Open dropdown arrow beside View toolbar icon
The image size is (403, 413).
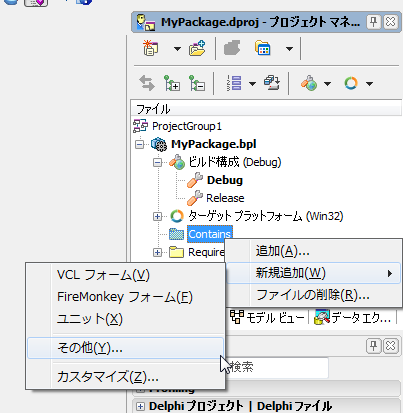coord(289,49)
